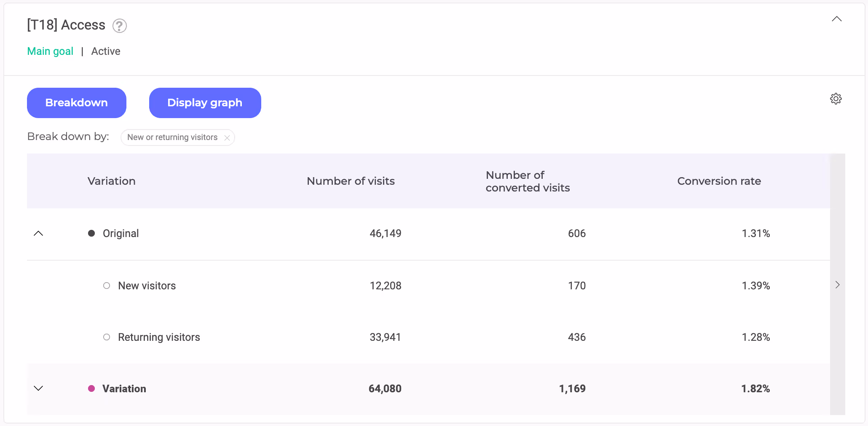Click the New or returning visitors chip
This screenshot has width=868, height=426.
pos(173,138)
